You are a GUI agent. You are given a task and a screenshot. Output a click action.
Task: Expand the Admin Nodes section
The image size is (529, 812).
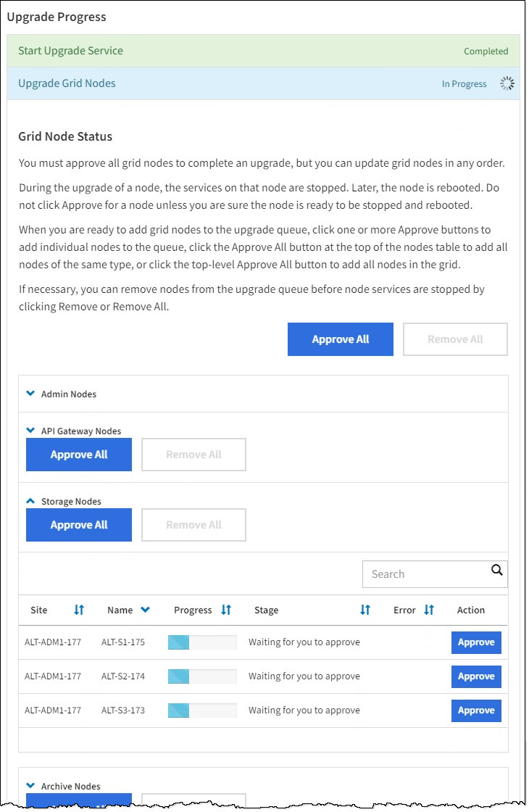[30, 394]
